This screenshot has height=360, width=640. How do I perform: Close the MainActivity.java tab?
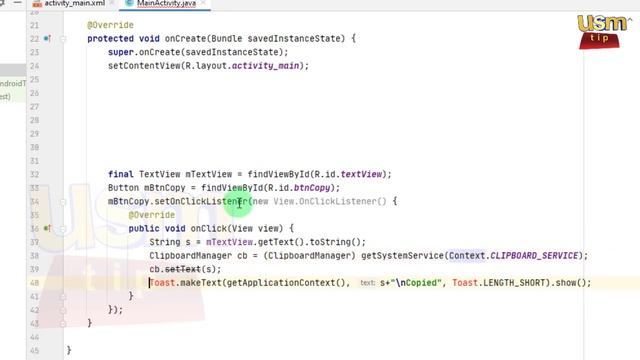pyautogui.click(x=204, y=4)
